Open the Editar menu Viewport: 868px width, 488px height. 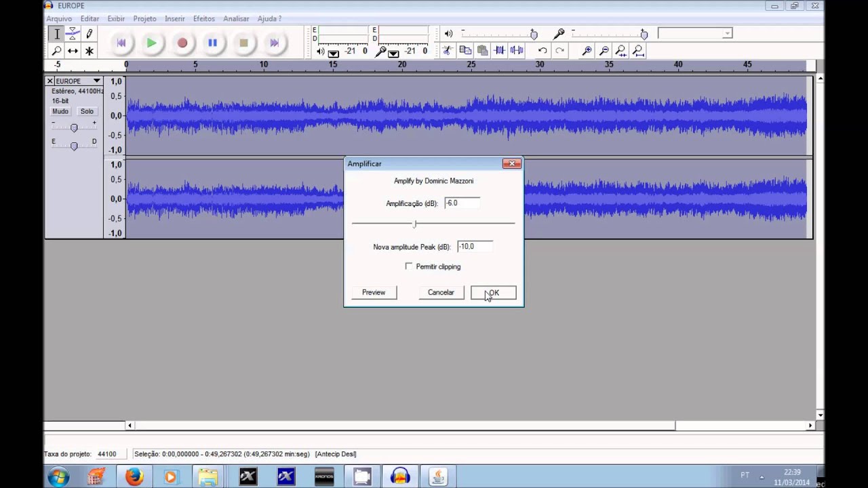pyautogui.click(x=90, y=19)
